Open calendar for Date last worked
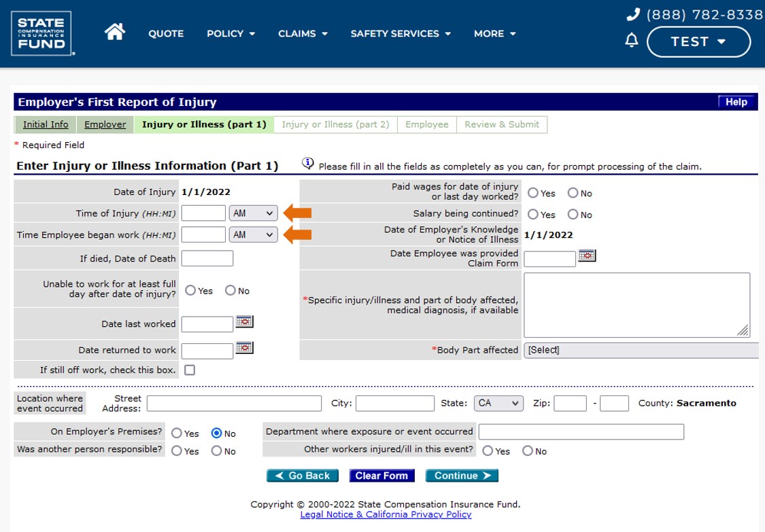Viewport: 765px width, 532px height. pyautogui.click(x=244, y=322)
